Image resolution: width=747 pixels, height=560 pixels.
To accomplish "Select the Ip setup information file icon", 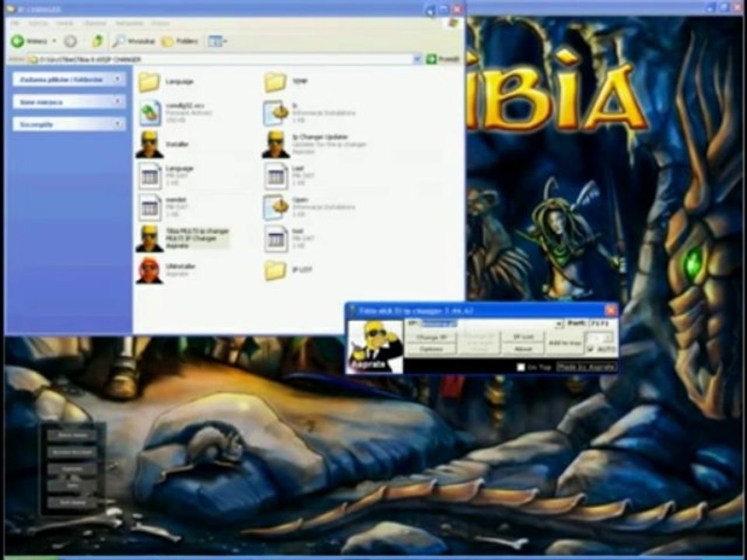I will [x=275, y=113].
